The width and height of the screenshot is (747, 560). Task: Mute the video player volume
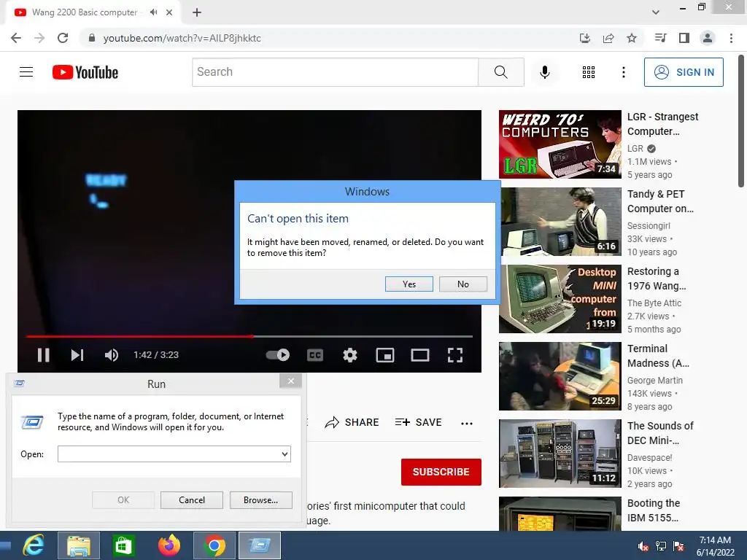(x=112, y=355)
